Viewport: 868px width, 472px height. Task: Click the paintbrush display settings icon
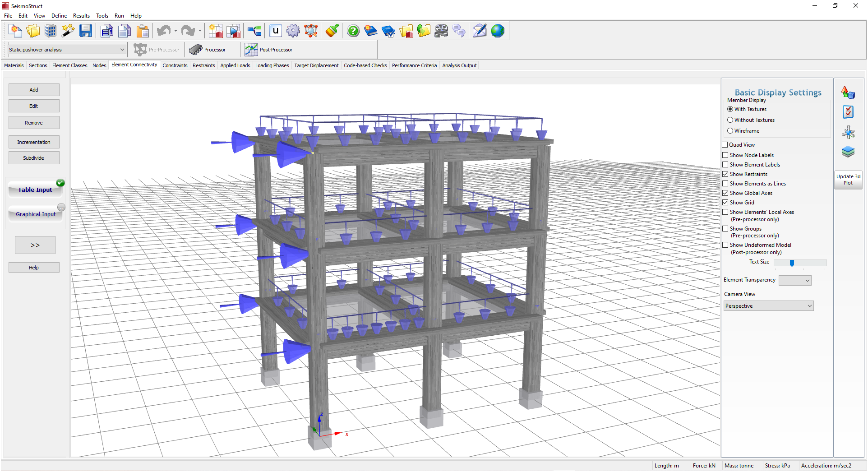[332, 31]
